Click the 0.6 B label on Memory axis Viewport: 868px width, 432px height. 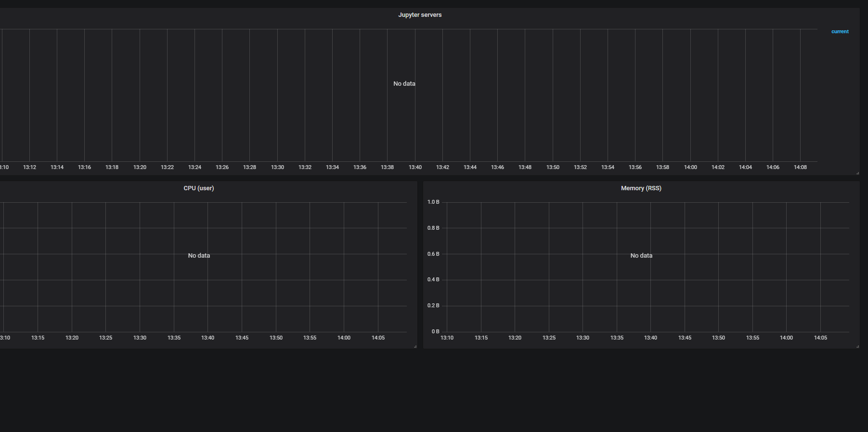click(x=433, y=254)
